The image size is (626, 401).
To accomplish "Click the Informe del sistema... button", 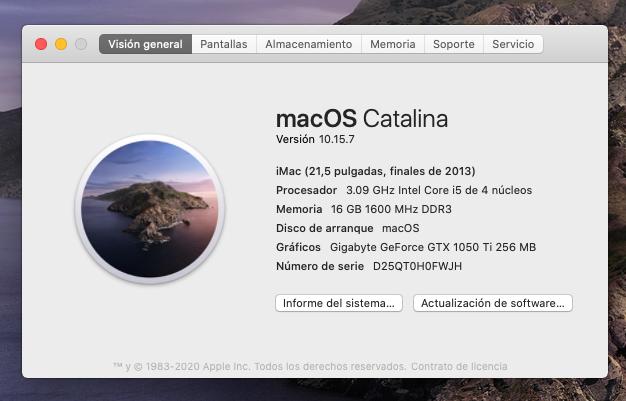I will pyautogui.click(x=339, y=303).
